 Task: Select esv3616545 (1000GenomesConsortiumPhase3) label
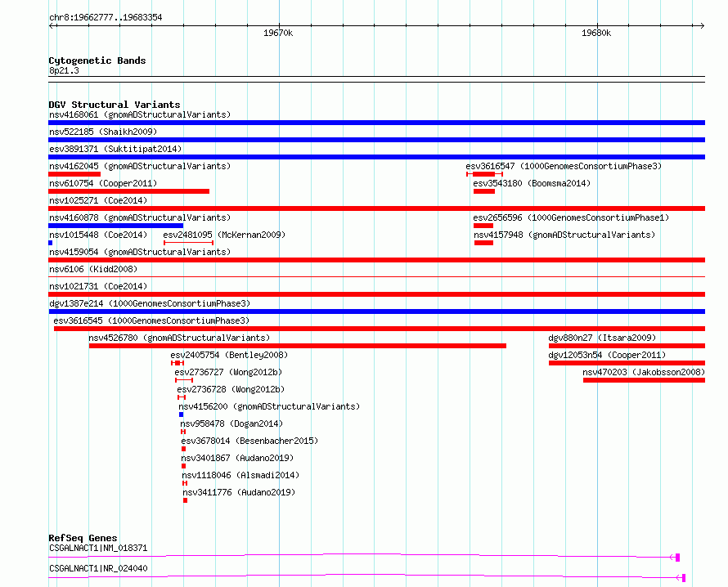pyautogui.click(x=151, y=320)
